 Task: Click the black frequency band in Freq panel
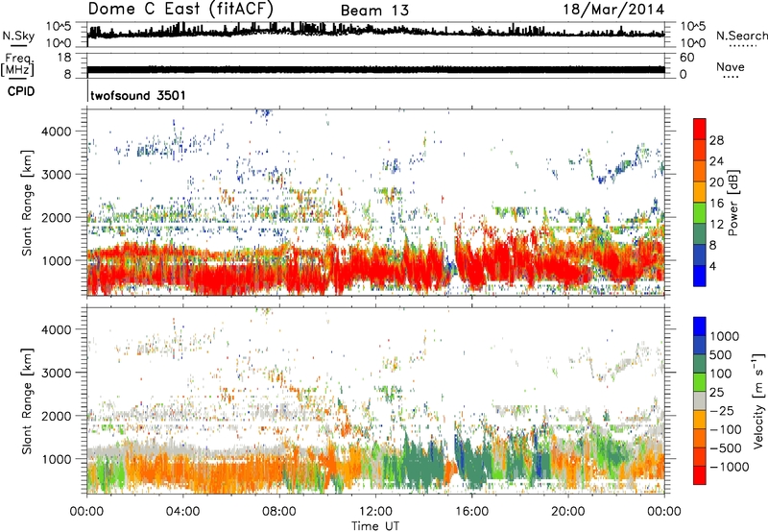(375, 69)
